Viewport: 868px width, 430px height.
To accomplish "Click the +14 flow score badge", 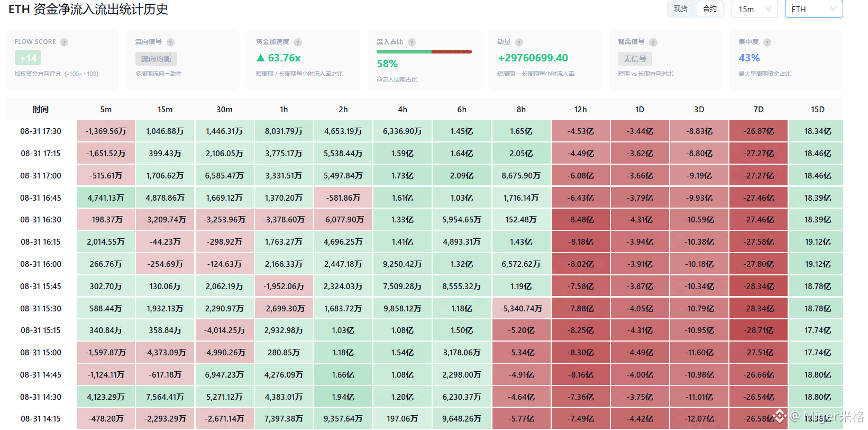I will coord(28,58).
